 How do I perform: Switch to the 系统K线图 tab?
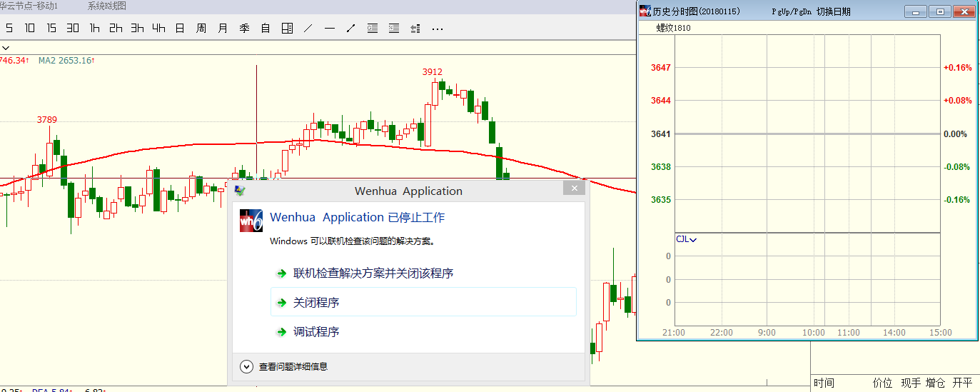[107, 6]
